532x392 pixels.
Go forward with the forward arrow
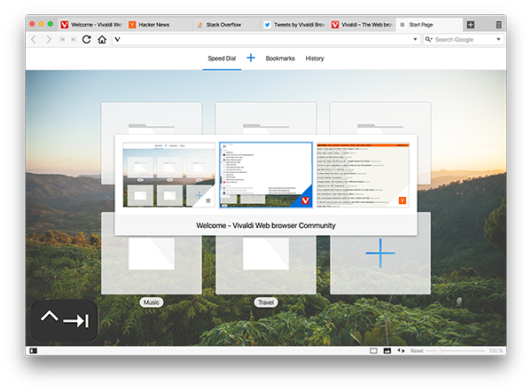tap(49, 39)
